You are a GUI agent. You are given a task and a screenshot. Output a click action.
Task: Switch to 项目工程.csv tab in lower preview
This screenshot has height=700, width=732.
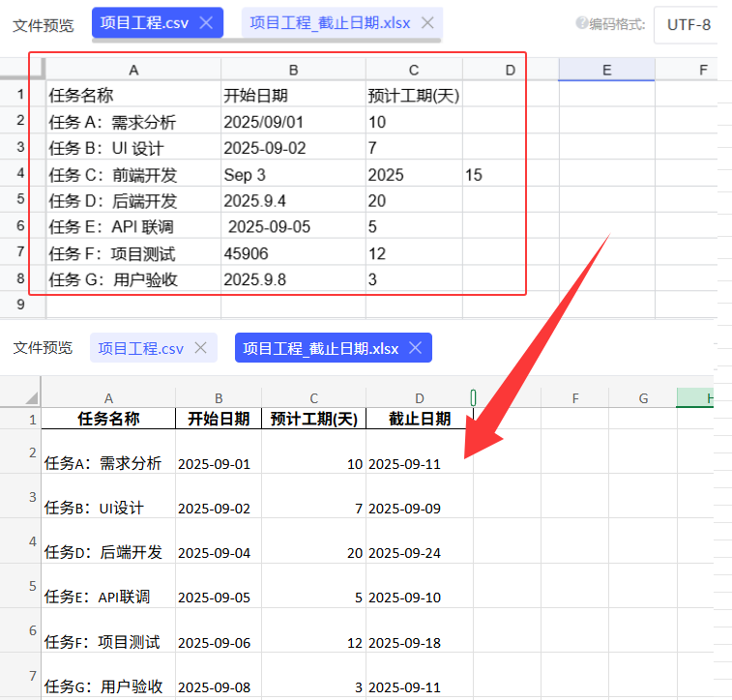point(141,348)
